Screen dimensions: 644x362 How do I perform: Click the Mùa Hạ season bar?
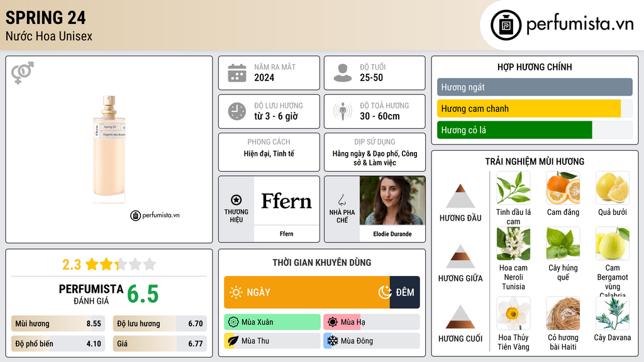pyautogui.click(x=372, y=322)
